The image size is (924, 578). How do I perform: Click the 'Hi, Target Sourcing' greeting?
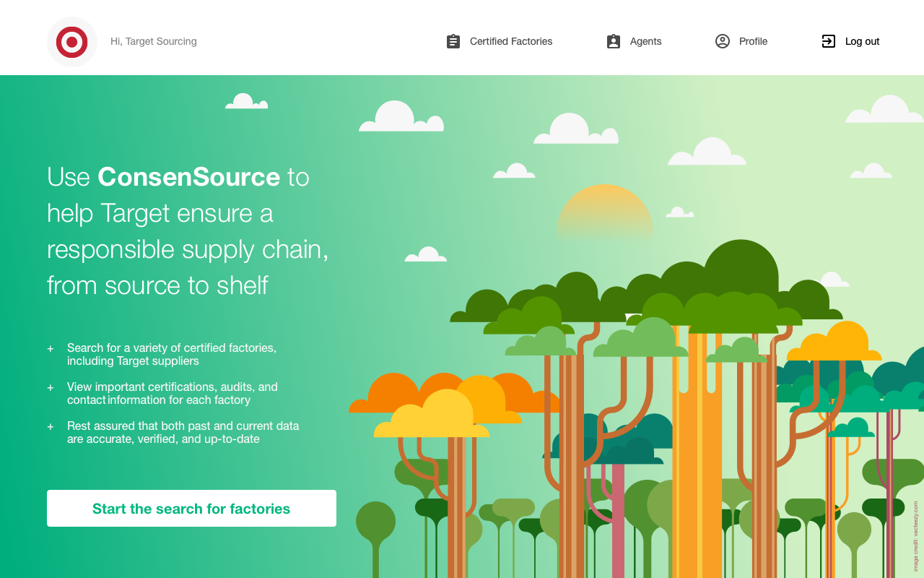(x=154, y=41)
